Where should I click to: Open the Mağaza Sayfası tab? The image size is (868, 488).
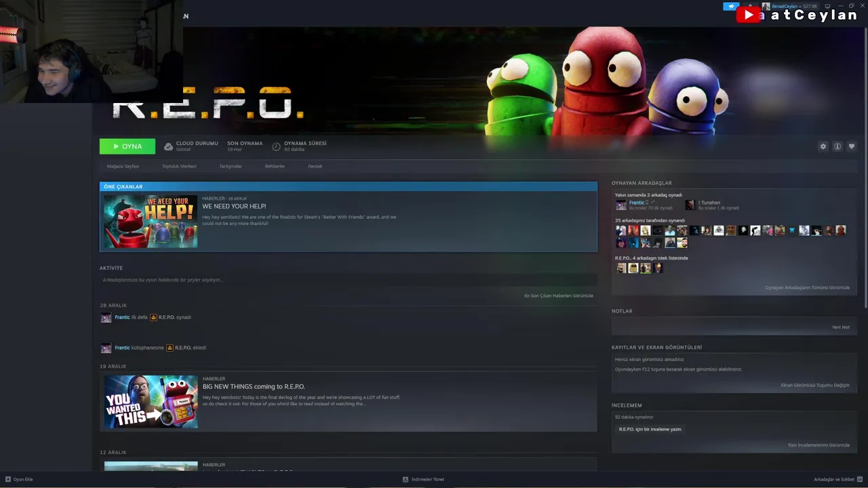[x=123, y=166]
